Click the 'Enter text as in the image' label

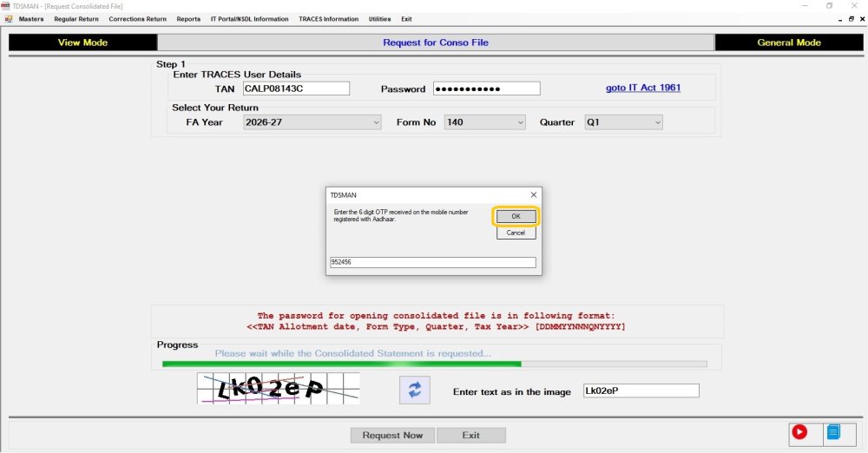click(512, 391)
